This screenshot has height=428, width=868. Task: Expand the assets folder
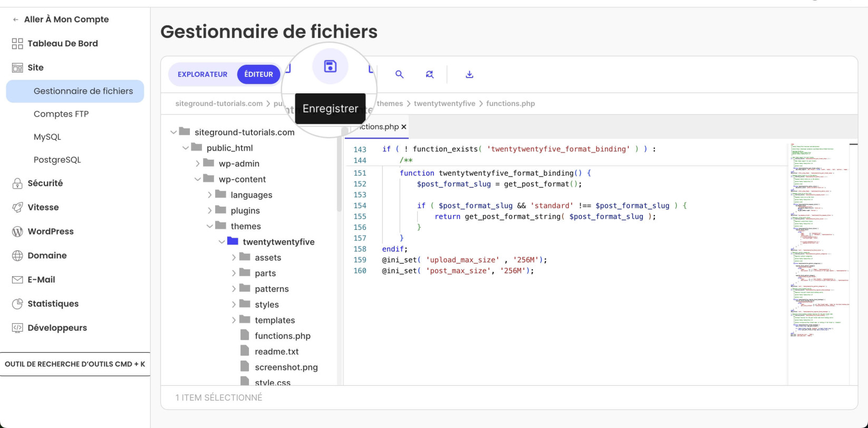click(x=234, y=258)
